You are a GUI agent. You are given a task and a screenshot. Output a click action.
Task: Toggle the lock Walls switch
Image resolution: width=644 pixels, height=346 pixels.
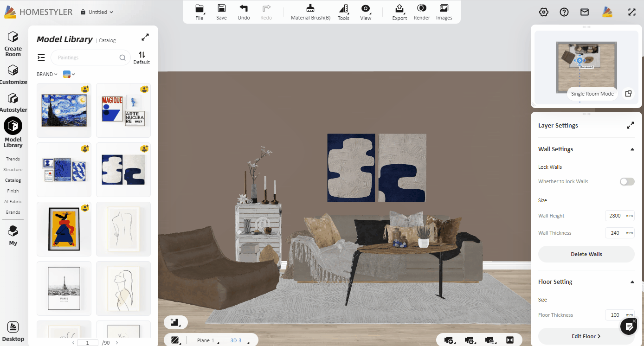627,181
